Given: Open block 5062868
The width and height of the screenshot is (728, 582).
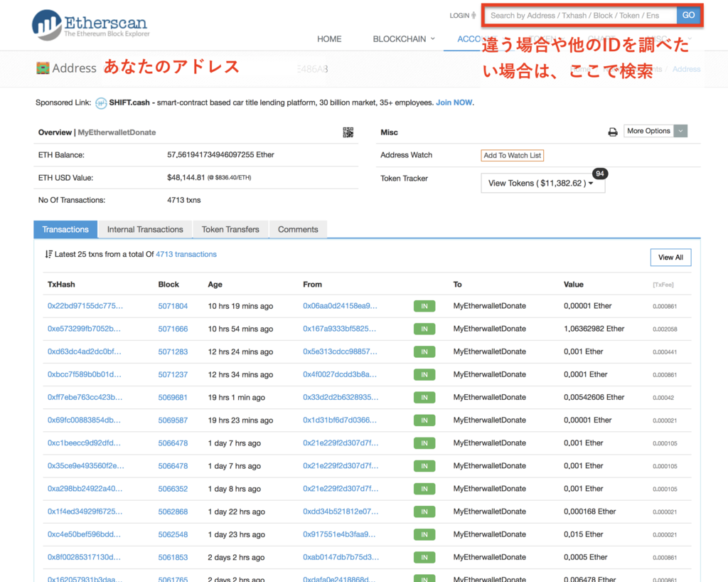Looking at the screenshot, I should 173,512.
